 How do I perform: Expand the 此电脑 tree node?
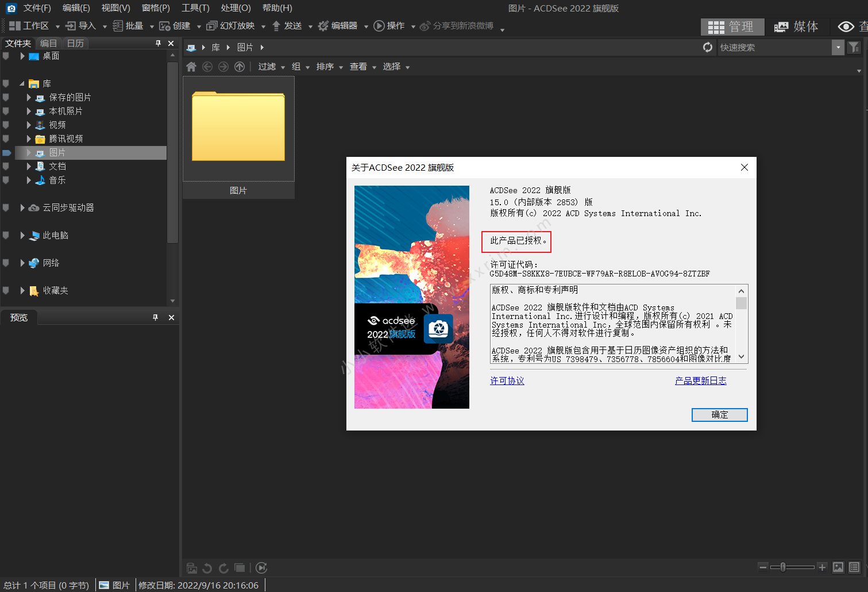(x=22, y=235)
